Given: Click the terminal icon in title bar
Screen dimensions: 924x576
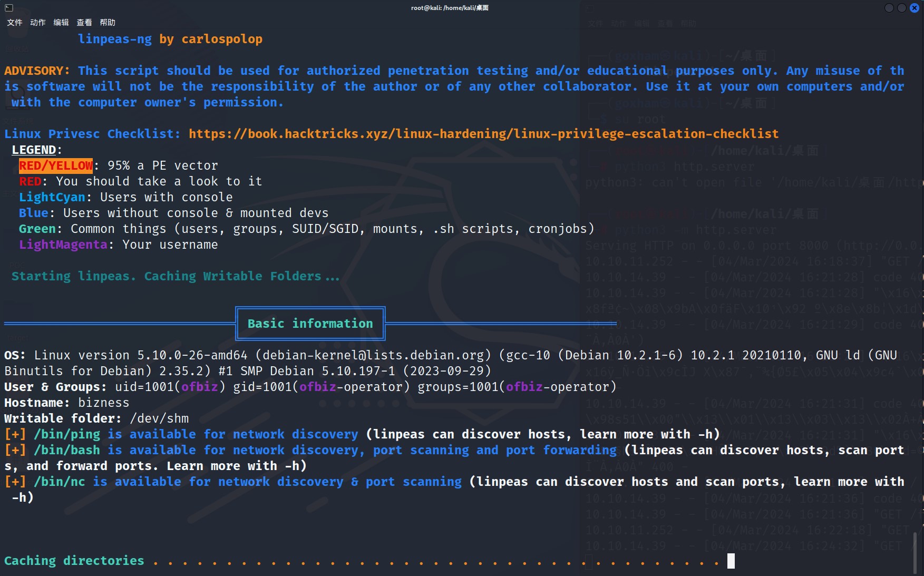Looking at the screenshot, I should (9, 8).
